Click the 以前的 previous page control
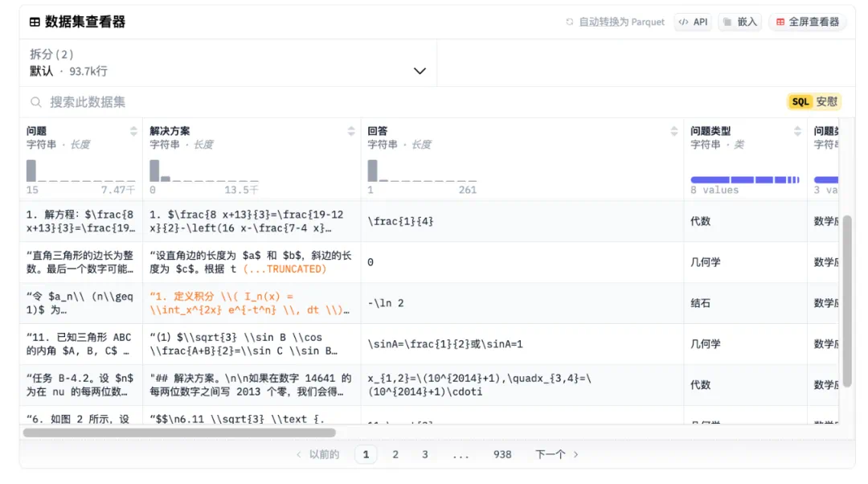868x484 pixels. point(325,454)
